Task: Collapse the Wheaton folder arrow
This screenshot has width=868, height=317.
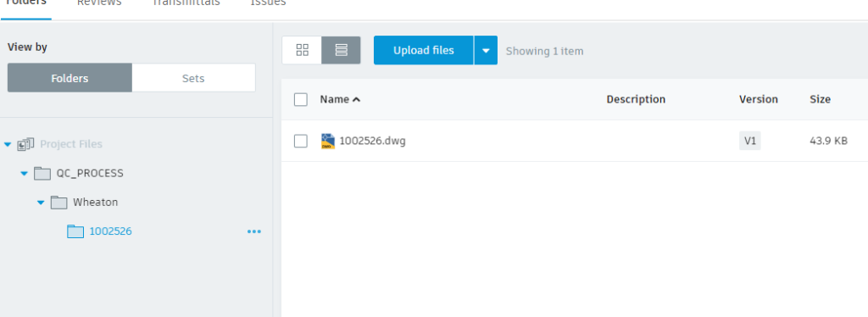Action: (x=41, y=203)
